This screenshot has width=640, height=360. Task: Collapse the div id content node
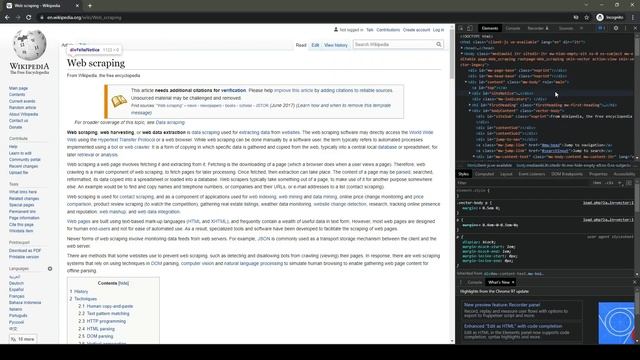coord(466,82)
